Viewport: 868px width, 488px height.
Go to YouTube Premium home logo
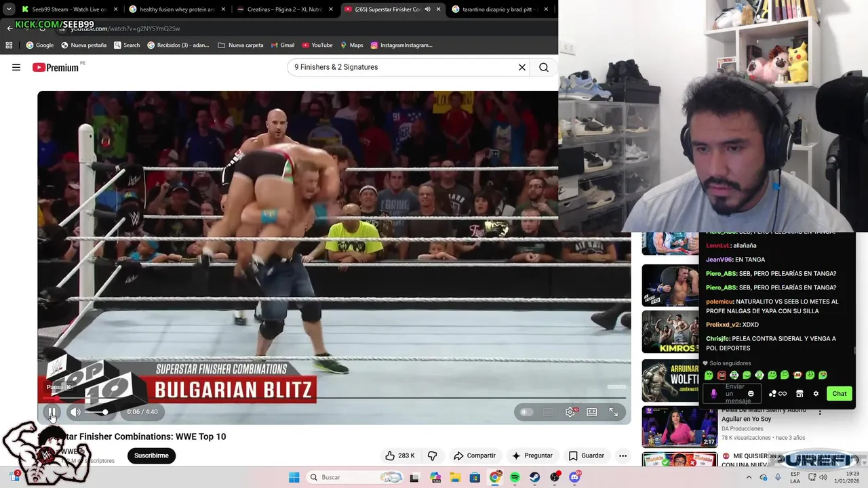(56, 67)
